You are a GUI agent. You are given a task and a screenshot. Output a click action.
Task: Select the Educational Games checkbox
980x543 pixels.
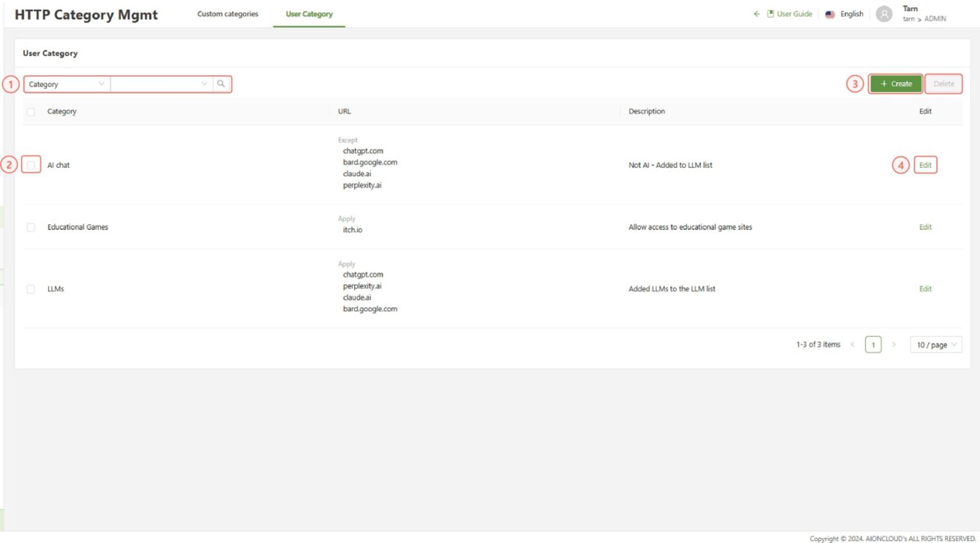31,227
